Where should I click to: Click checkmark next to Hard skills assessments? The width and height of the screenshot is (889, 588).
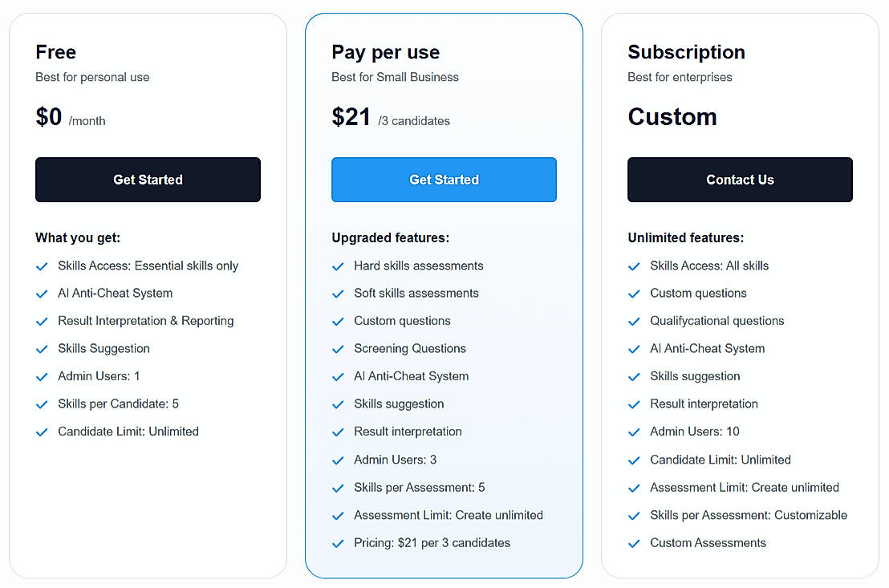click(339, 266)
